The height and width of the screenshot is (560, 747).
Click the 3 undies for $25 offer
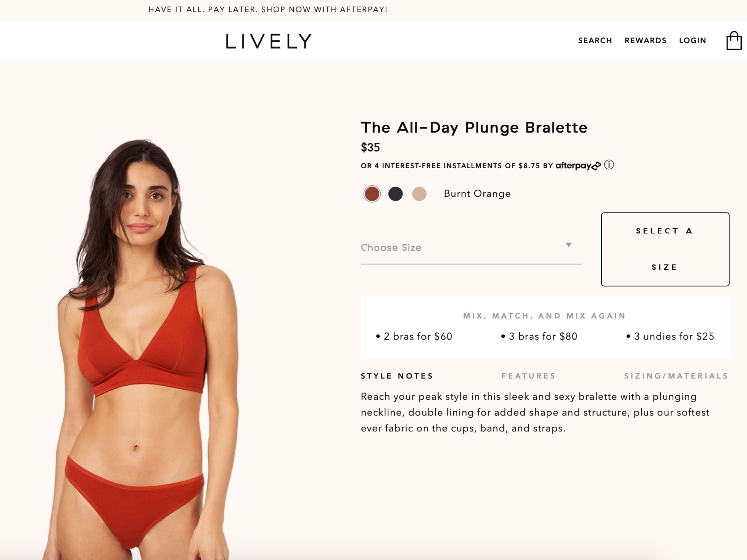[x=670, y=336]
